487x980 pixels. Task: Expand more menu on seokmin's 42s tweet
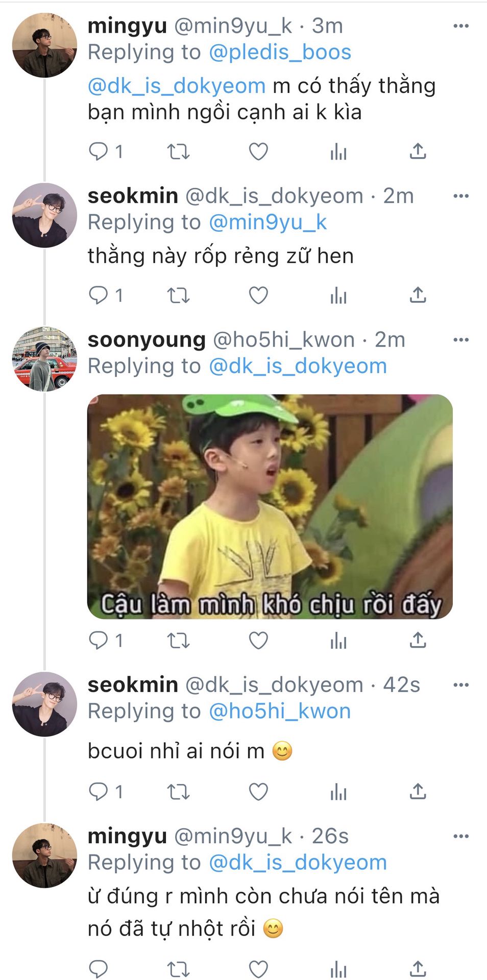pyautogui.click(x=460, y=685)
